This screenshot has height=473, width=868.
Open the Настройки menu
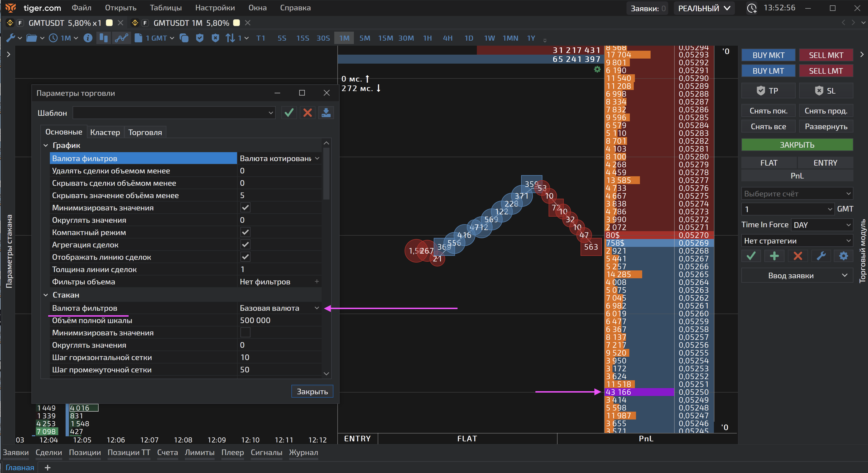pos(215,8)
